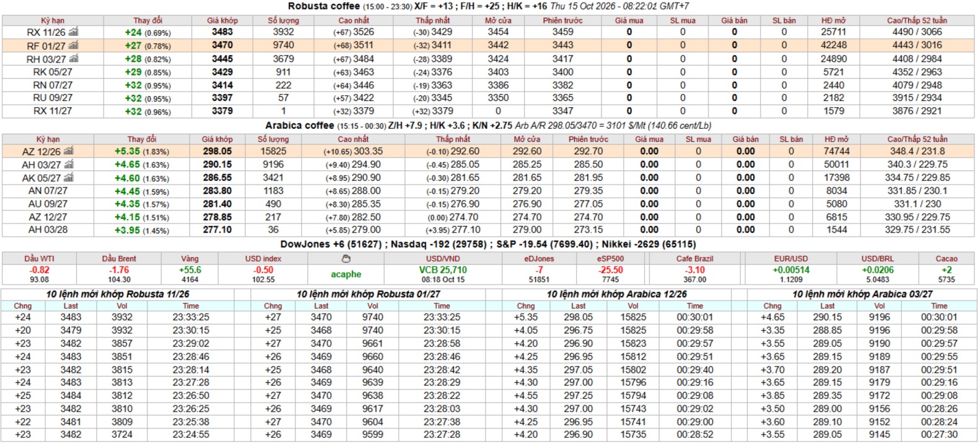Click the 52-week range 4490 / 3066
The height and width of the screenshot is (444, 980).
tap(917, 32)
